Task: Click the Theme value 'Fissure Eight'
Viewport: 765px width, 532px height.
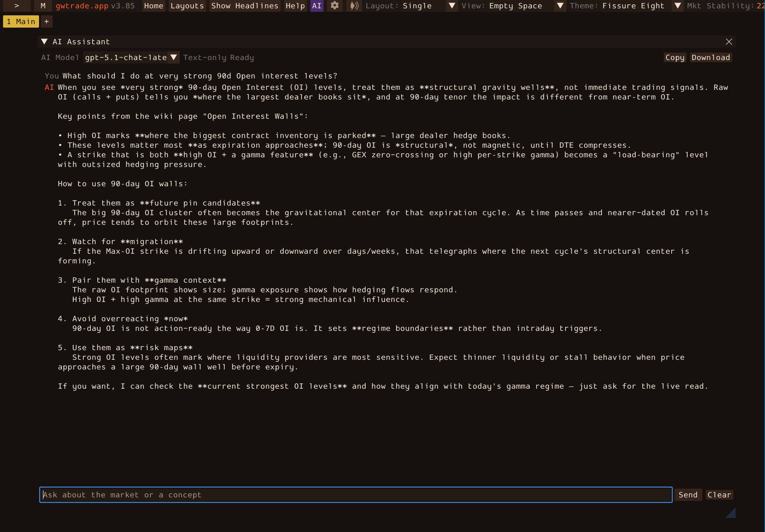Action: point(633,6)
